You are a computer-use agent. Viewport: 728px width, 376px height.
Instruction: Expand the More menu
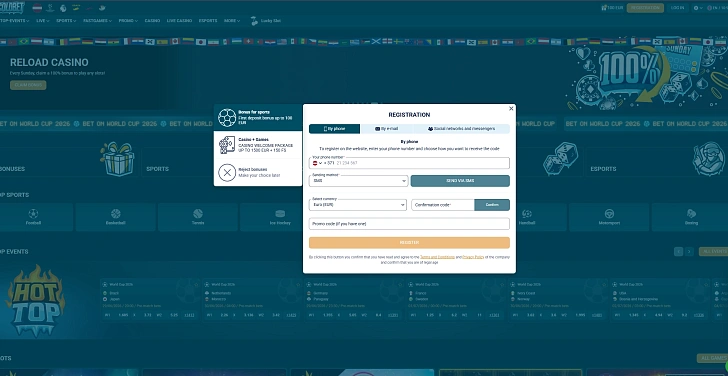pyautogui.click(x=232, y=21)
